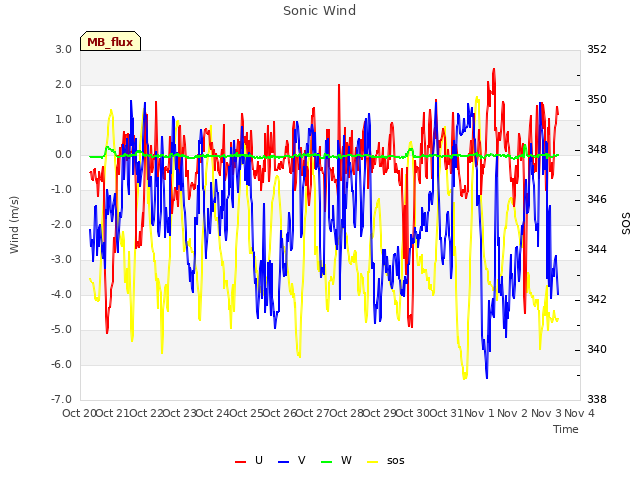Click the Nov 1 date tick label

[479, 413]
